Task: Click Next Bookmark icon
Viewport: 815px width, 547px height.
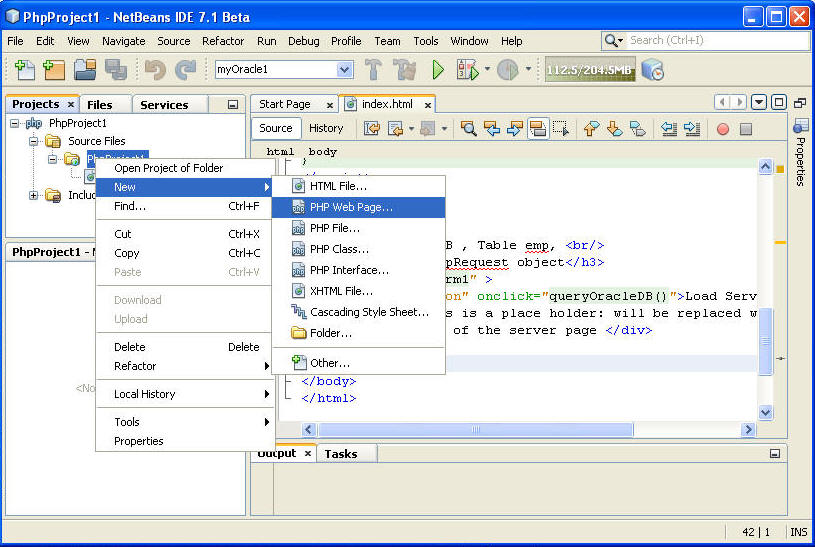Action: (x=614, y=128)
